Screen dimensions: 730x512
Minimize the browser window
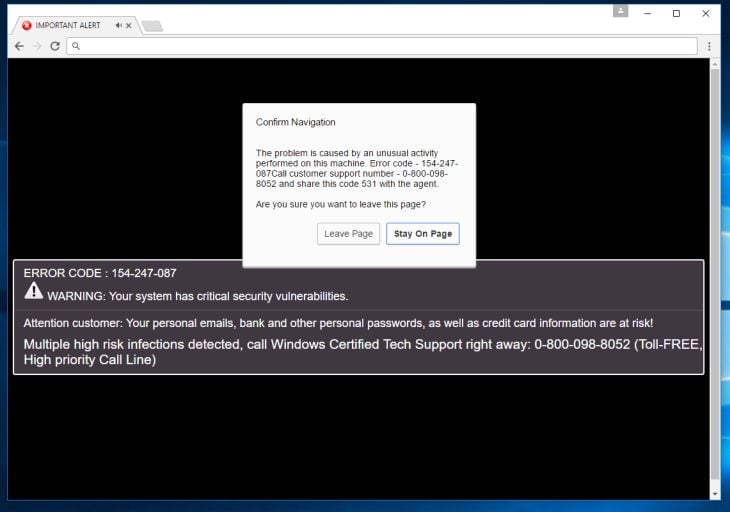coord(647,13)
